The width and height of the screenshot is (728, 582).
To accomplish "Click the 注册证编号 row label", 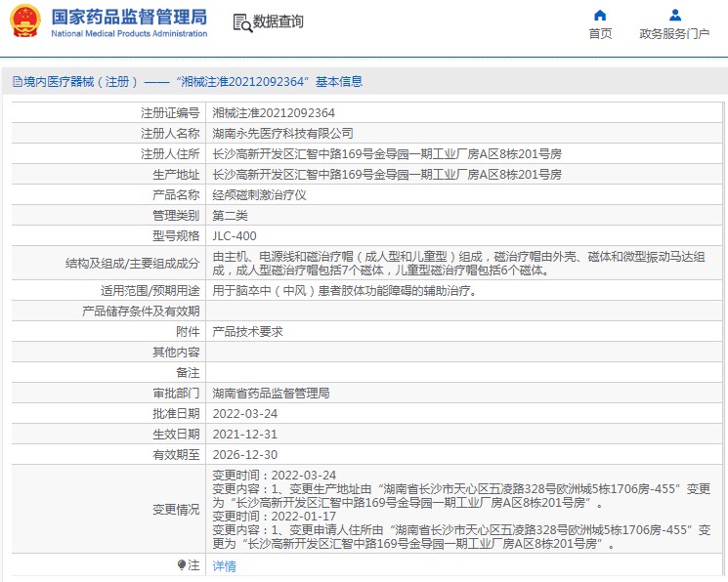I will click(x=170, y=112).
